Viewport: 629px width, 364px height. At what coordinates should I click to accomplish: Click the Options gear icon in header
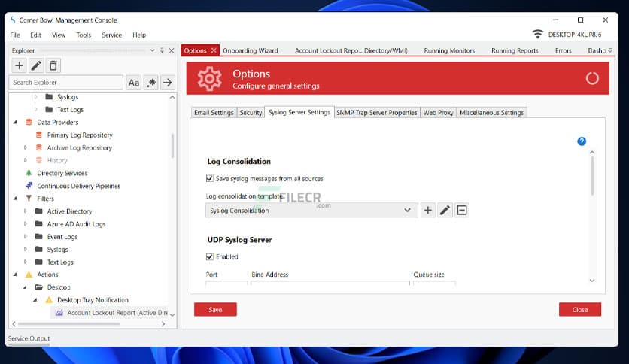coord(209,78)
